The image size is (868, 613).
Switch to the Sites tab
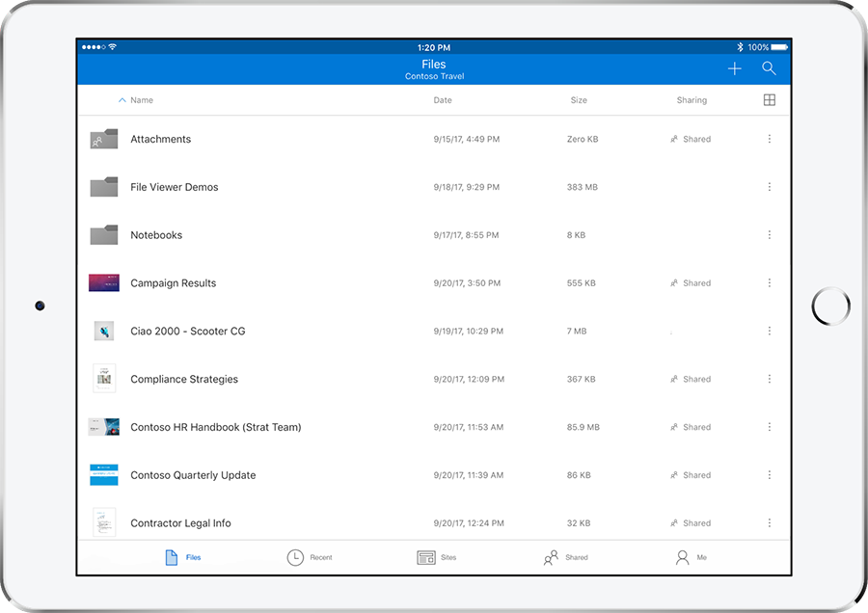(437, 557)
